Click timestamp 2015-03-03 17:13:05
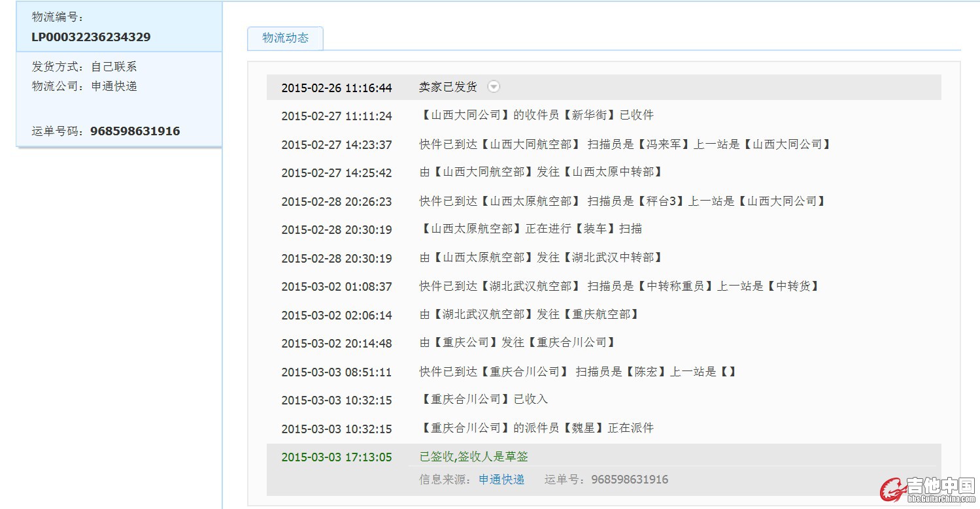 click(x=337, y=457)
